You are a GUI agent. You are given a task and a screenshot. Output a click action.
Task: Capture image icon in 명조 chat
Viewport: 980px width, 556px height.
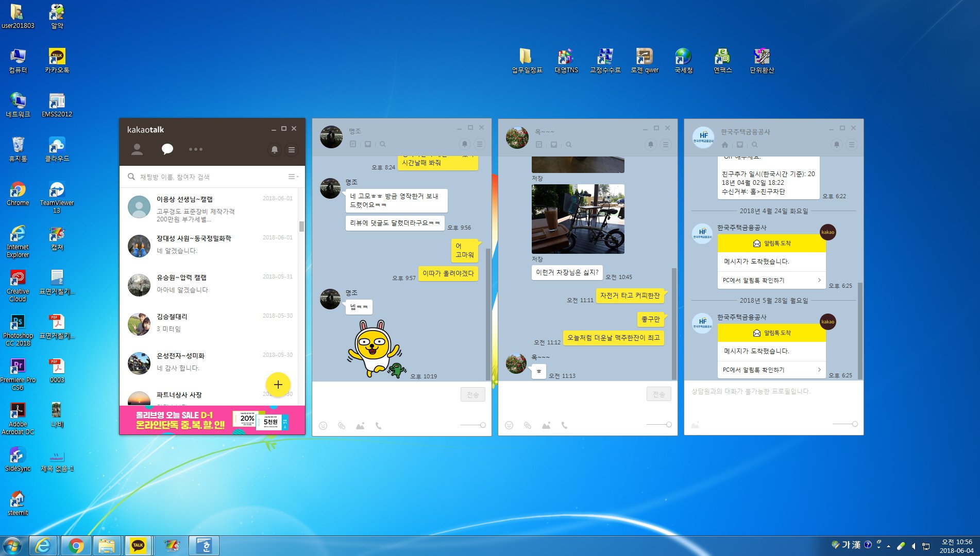[360, 426]
